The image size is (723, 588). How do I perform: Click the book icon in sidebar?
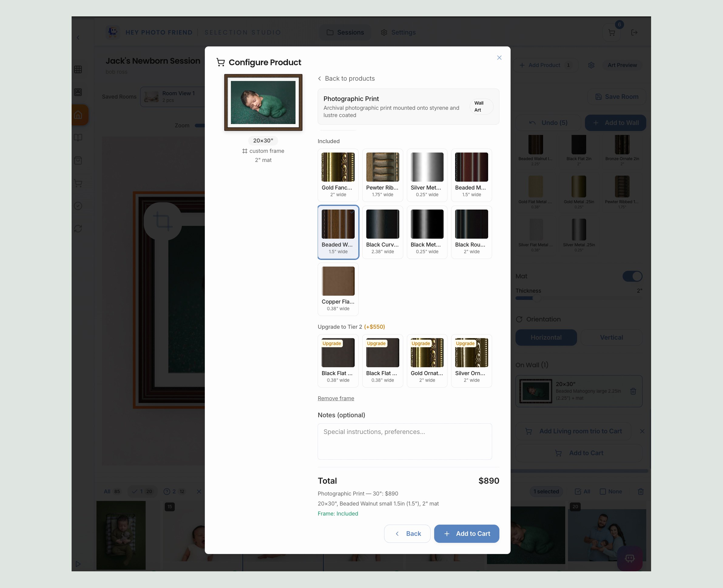(x=78, y=137)
